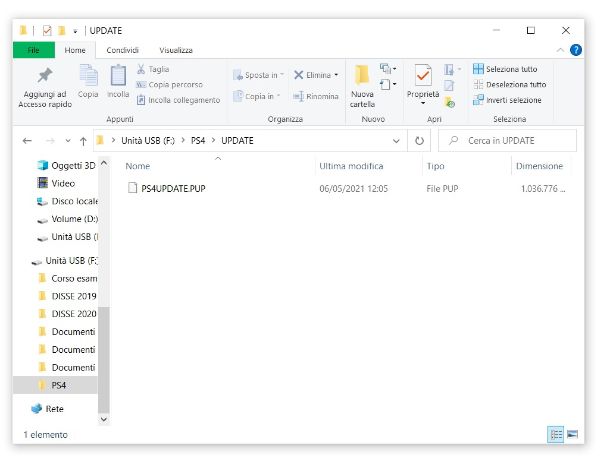Collapse the ribbon with the chevron

tap(560, 50)
